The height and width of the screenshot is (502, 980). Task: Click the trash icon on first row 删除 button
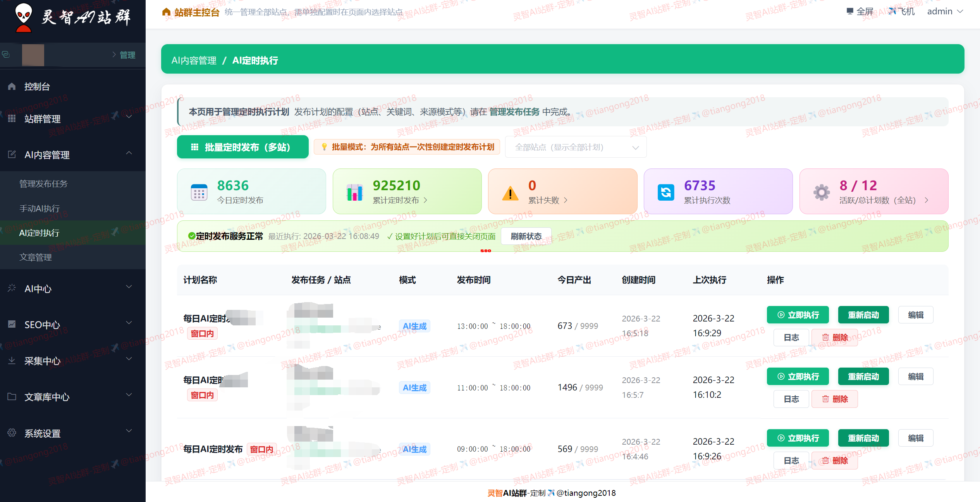click(x=825, y=337)
